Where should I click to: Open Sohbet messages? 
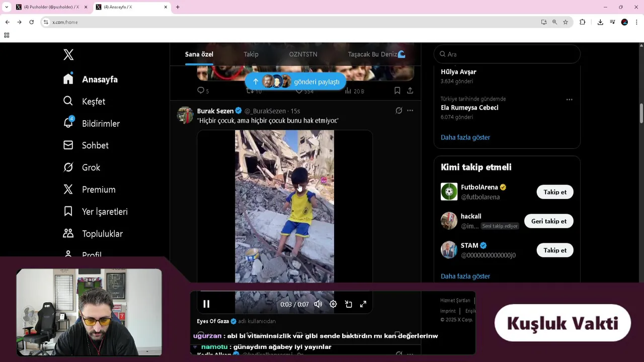pos(86,145)
